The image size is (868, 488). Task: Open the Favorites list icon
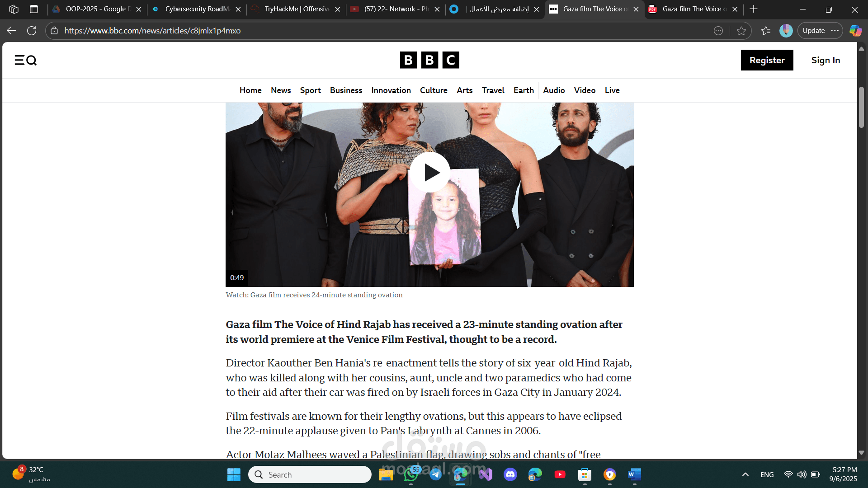click(766, 31)
